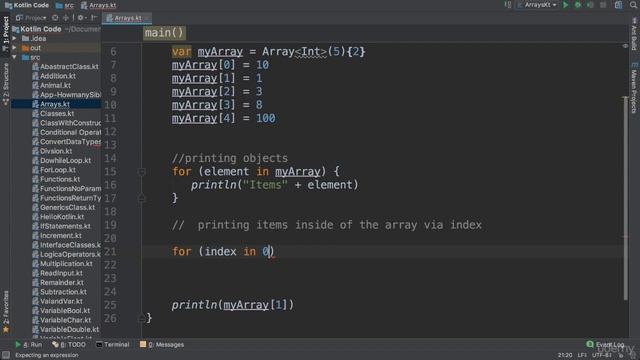Screen dimensions: 640x360
Task: Start debugging with the green bug icon
Action: [x=578, y=5]
